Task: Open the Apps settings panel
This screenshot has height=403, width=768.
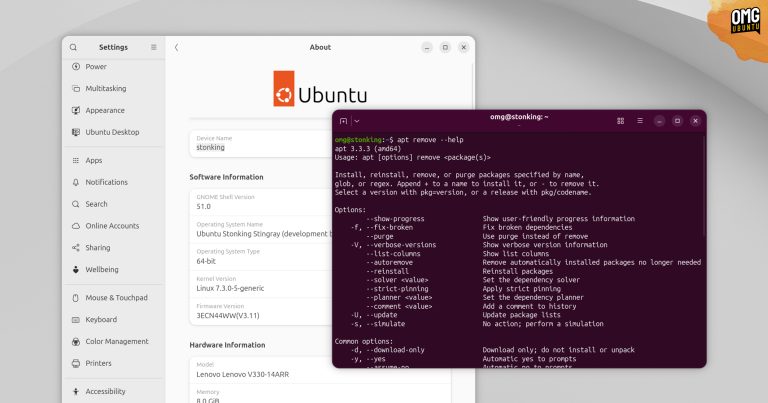Action: click(x=114, y=161)
